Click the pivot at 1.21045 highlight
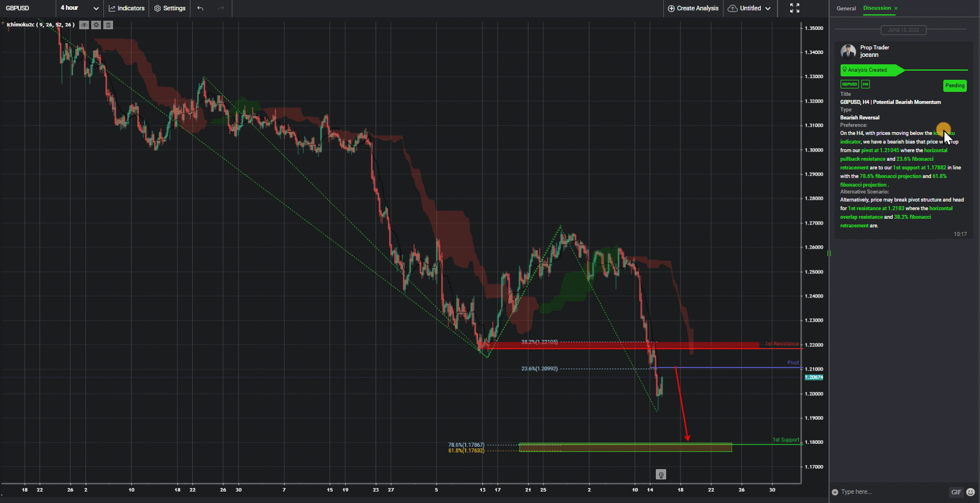 click(880, 150)
